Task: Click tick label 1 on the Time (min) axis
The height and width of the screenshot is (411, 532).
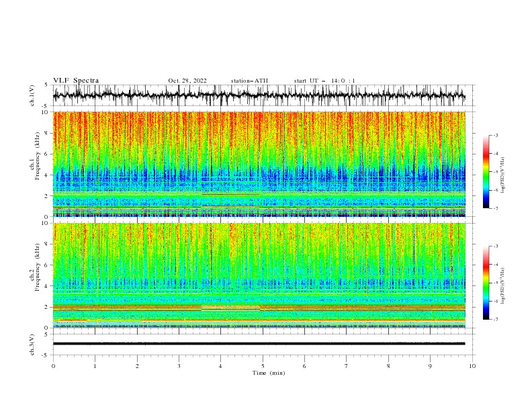Action: [95, 366]
